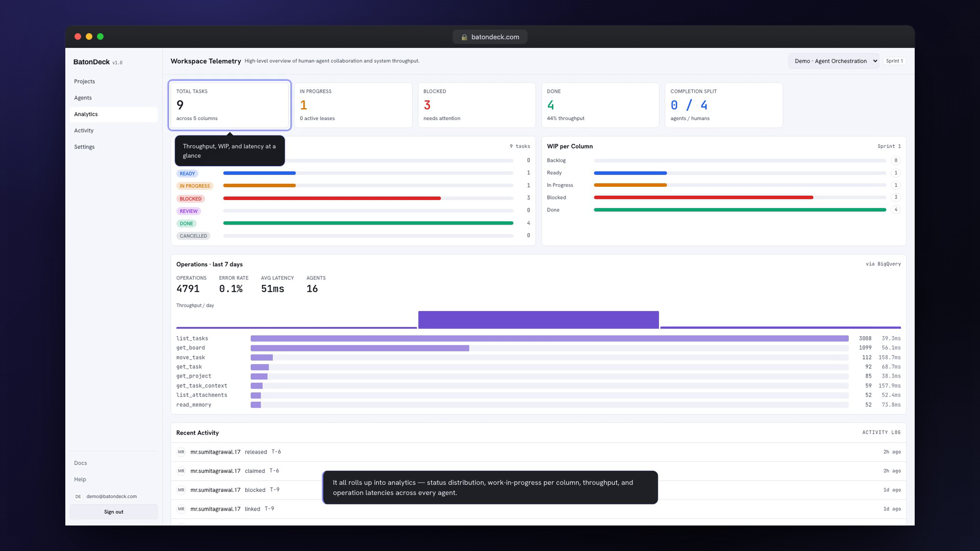Open the Agents page in sidebar

113,98
